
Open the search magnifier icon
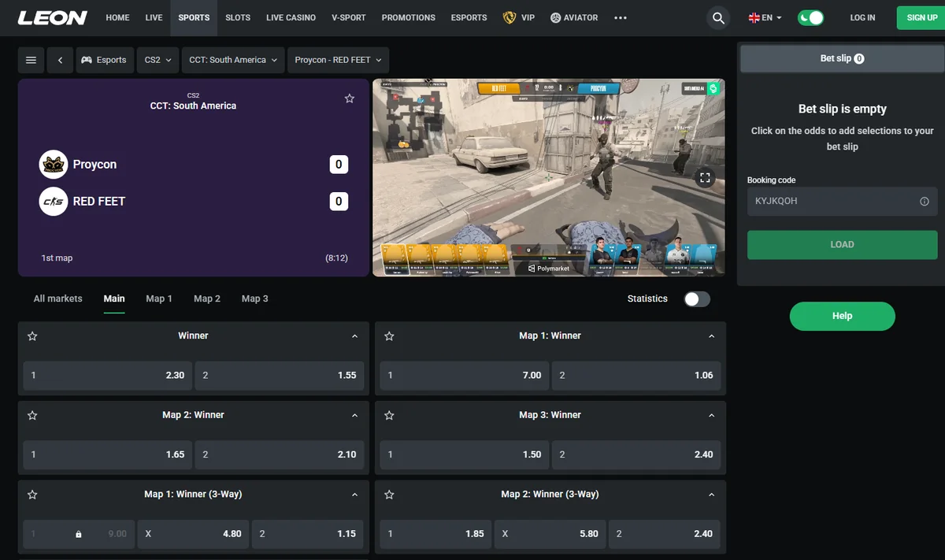point(718,17)
